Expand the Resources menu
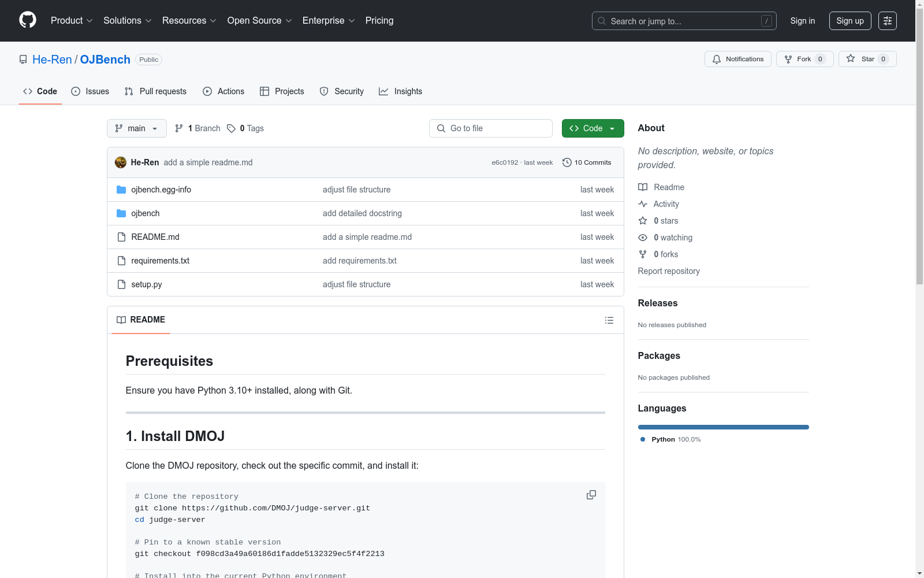 coord(189,21)
